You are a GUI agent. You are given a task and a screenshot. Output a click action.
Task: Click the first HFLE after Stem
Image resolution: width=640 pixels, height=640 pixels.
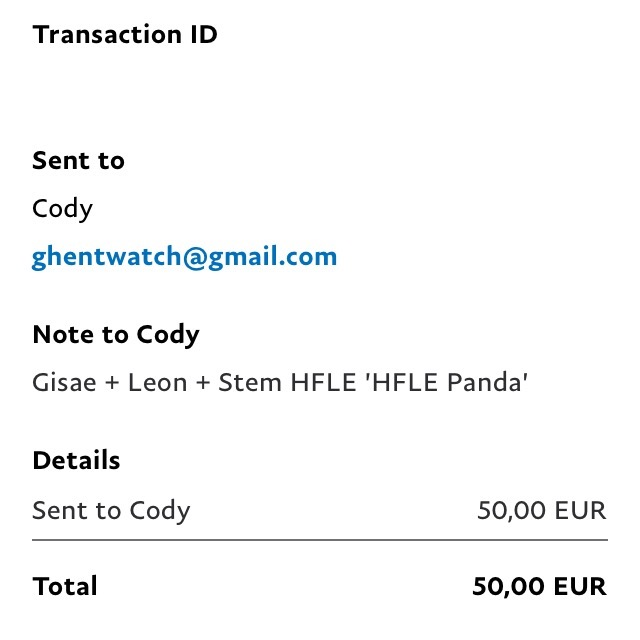pos(323,383)
